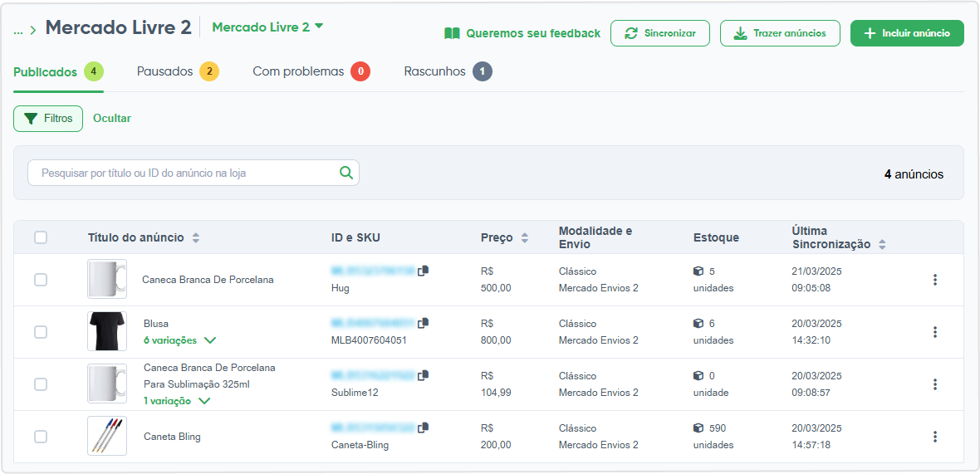Click the listing search input field
The image size is (980, 474).
point(194,173)
